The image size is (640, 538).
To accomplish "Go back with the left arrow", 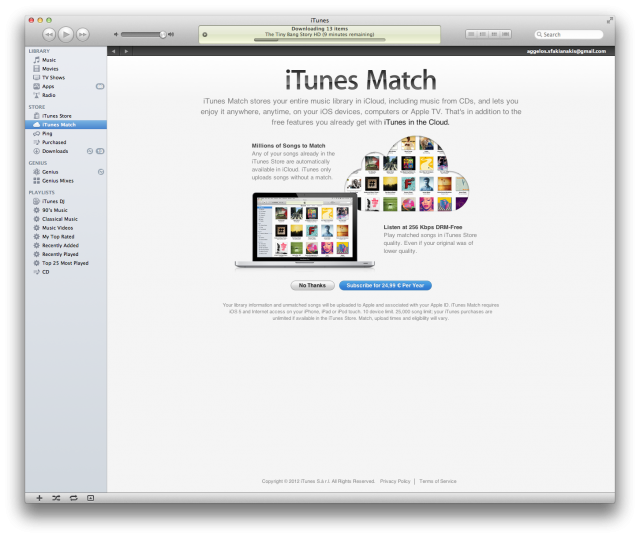I will pyautogui.click(x=113, y=51).
